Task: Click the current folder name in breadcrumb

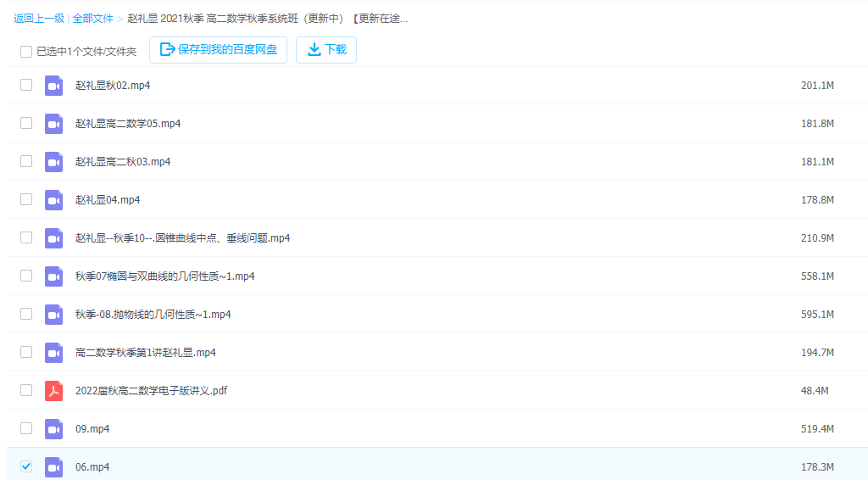Action: [x=268, y=18]
